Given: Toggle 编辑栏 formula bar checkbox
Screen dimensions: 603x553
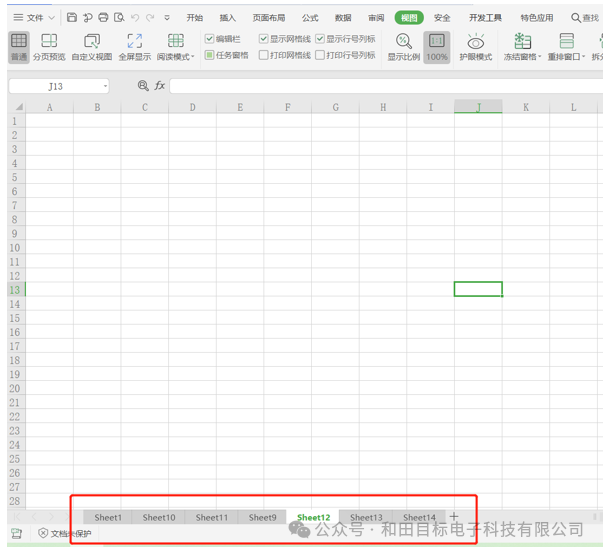Looking at the screenshot, I should [x=209, y=38].
